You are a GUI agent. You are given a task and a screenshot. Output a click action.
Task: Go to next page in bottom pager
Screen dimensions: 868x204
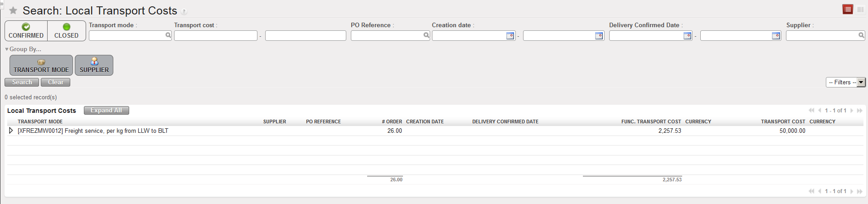[852, 191]
